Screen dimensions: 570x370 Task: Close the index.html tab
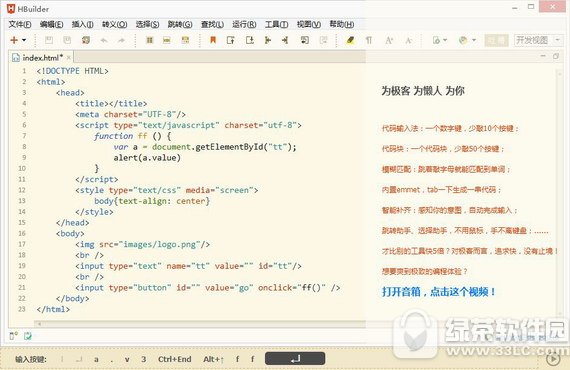(69, 57)
